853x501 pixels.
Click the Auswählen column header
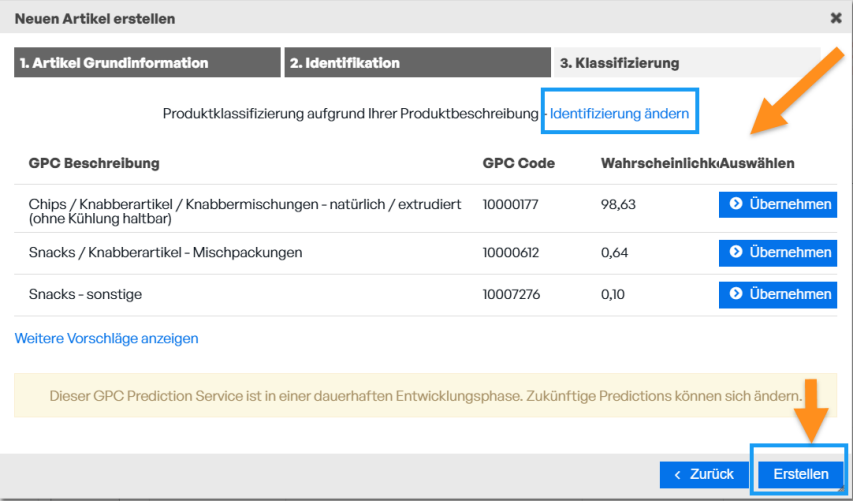[x=757, y=163]
